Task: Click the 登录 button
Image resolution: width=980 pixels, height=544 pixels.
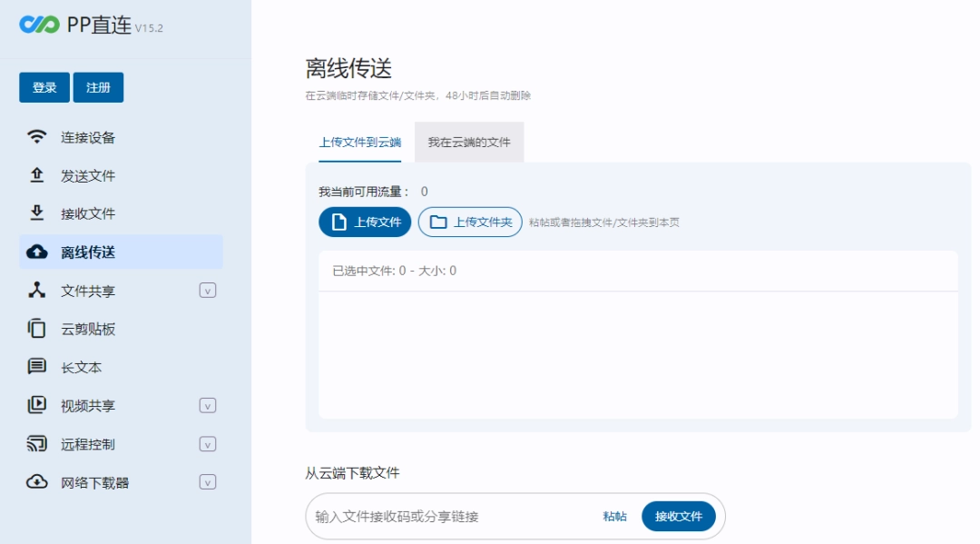Action: pyautogui.click(x=44, y=86)
